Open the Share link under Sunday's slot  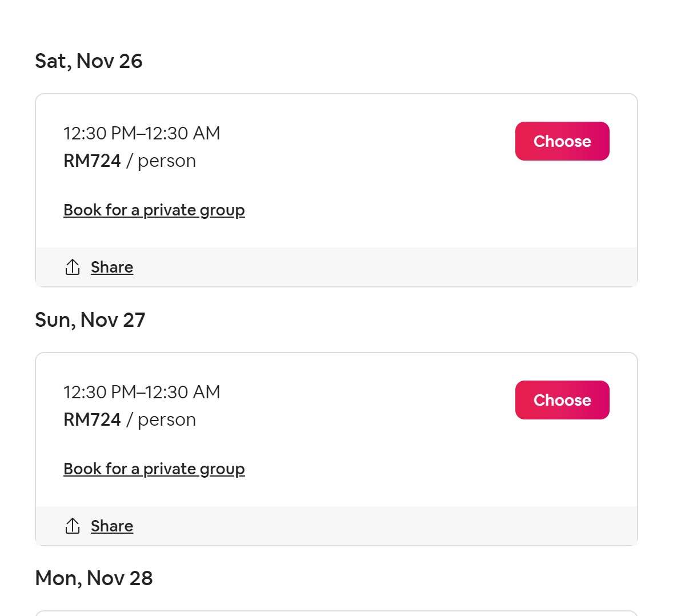coord(112,526)
